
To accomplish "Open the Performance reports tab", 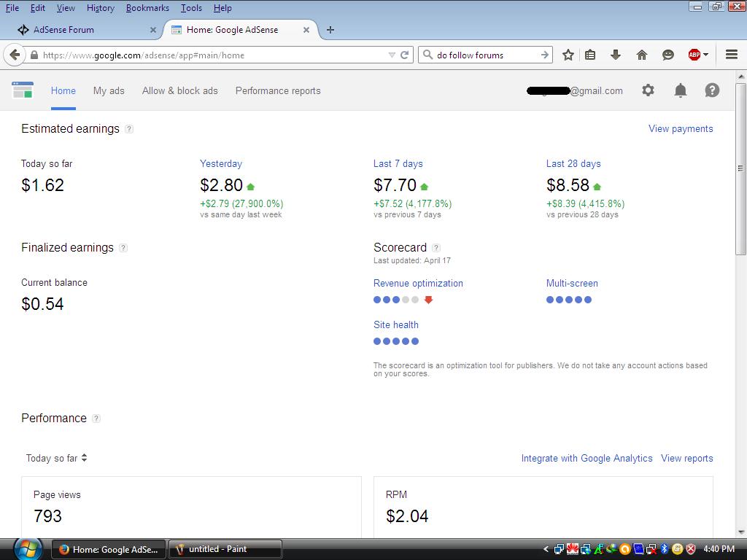I will coord(278,90).
